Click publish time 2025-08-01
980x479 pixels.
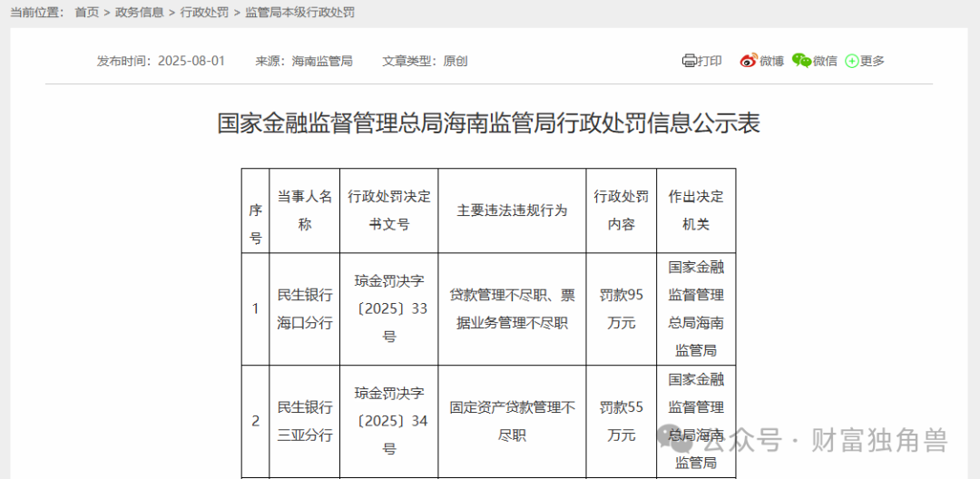tap(191, 61)
